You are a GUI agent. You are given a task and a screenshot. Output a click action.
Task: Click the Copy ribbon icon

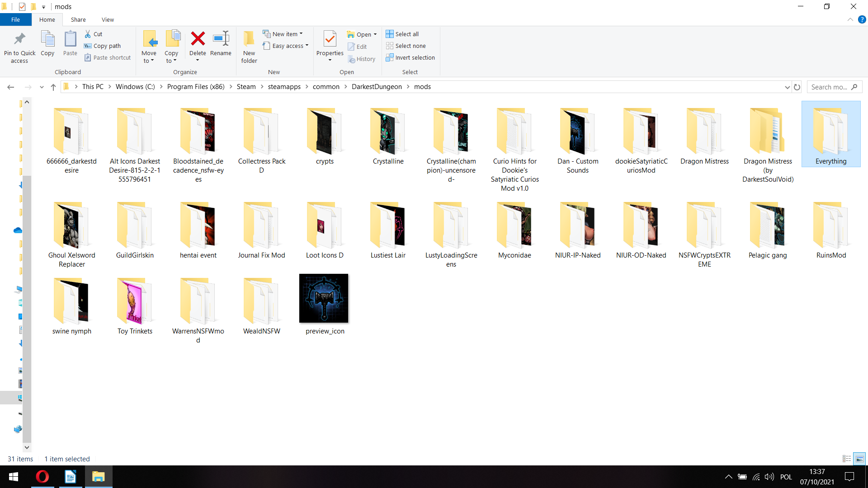point(47,43)
